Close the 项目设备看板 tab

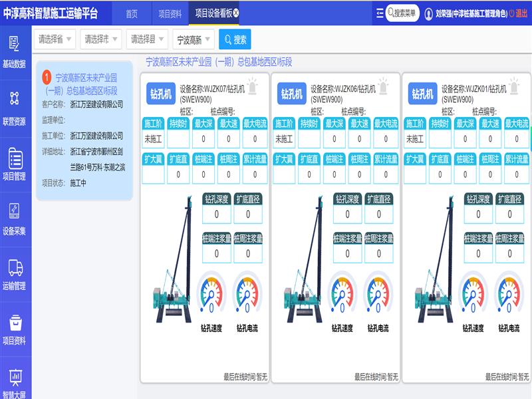click(236, 13)
